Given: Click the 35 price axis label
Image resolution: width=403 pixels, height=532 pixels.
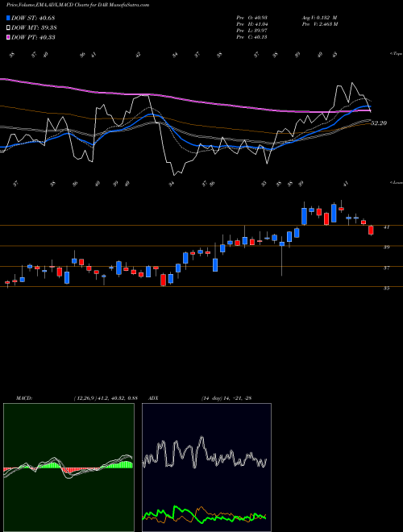Looking at the screenshot, I should [386, 289].
